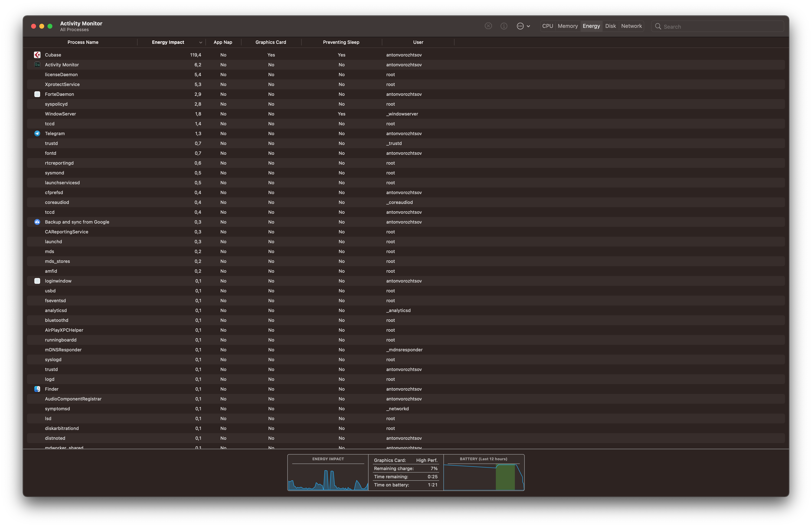Click the process info (i) toolbar icon
The height and width of the screenshot is (527, 812).
504,26
